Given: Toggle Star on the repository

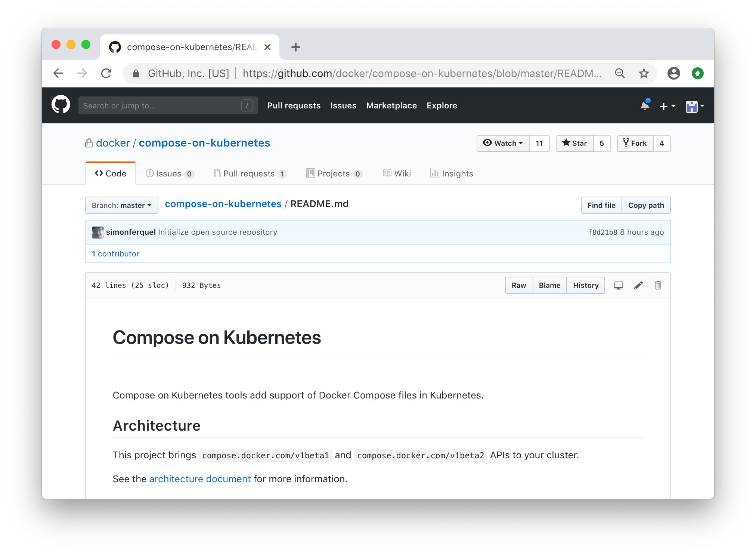Looking at the screenshot, I should [x=575, y=143].
